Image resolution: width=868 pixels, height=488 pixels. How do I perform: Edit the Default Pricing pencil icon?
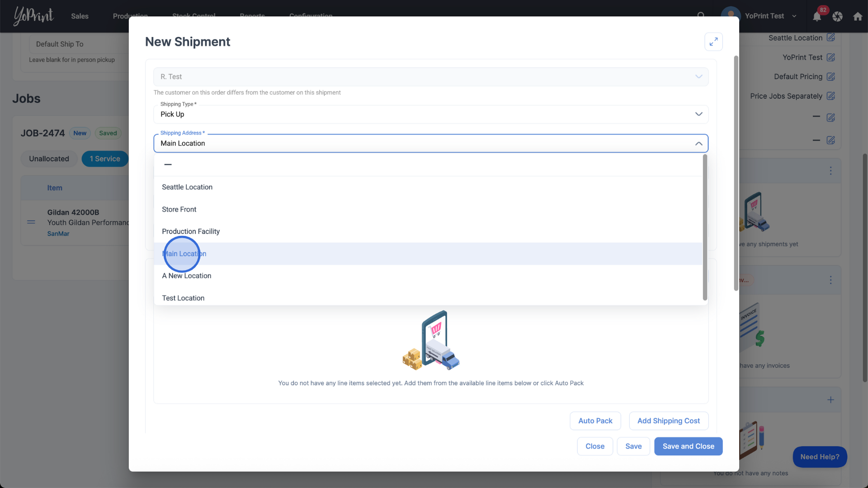[x=831, y=77]
